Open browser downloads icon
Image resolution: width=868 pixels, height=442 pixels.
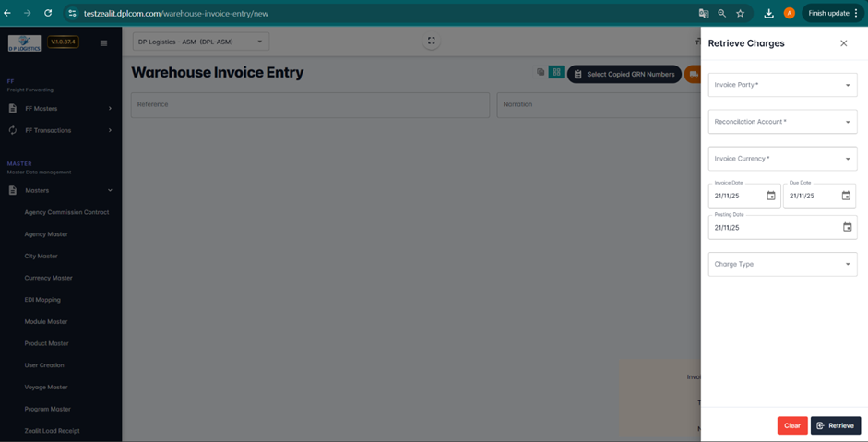pos(768,13)
